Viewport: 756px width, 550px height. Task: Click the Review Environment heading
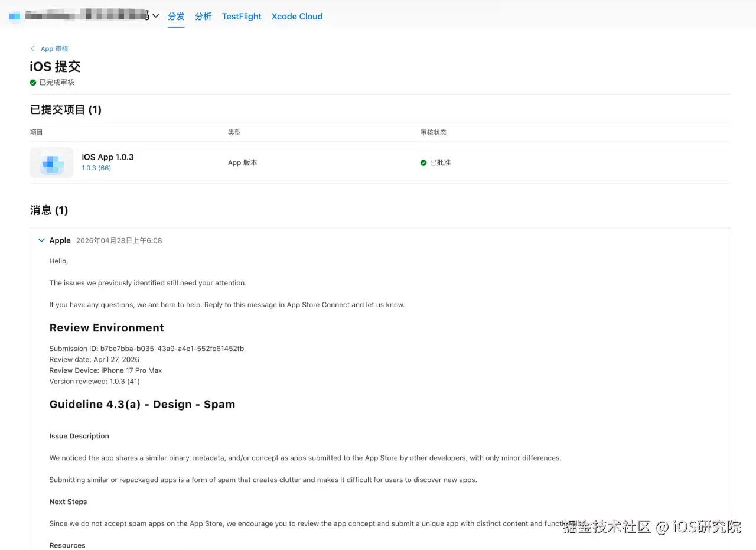pos(107,328)
